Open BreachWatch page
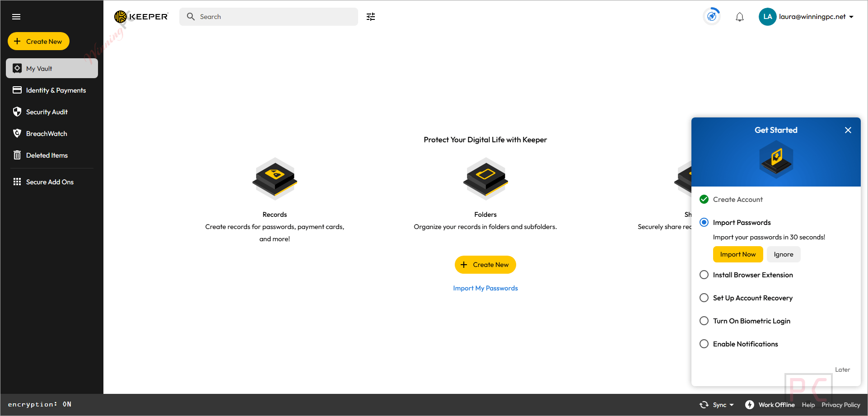868x416 pixels. point(52,134)
